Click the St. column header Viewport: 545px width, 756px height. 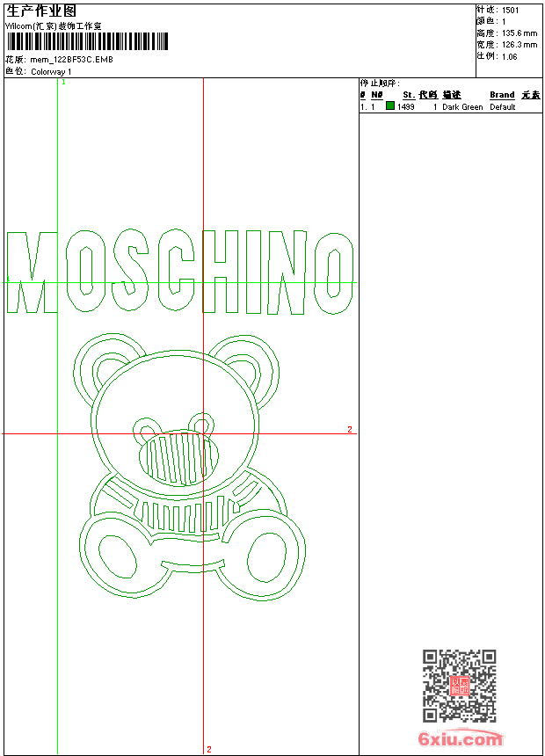408,95
